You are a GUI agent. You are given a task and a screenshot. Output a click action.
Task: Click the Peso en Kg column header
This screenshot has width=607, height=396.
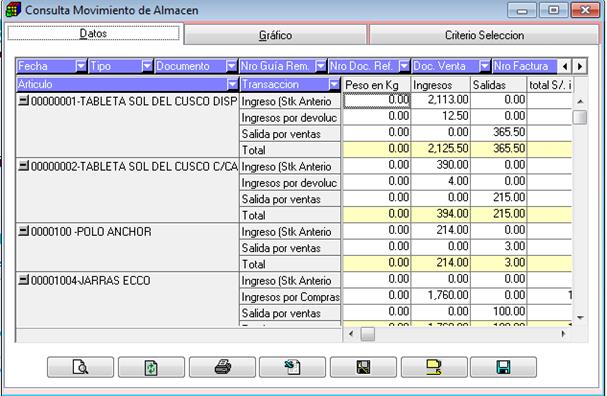tap(376, 85)
